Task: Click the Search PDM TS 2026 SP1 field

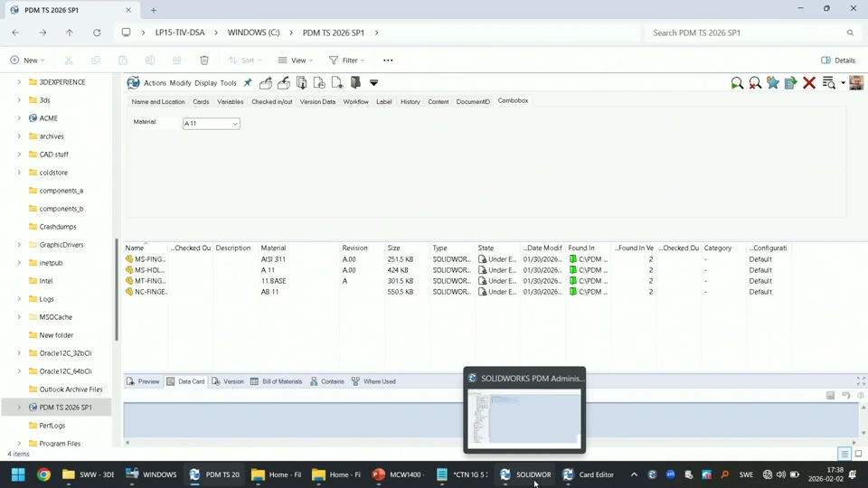Action: point(753,33)
